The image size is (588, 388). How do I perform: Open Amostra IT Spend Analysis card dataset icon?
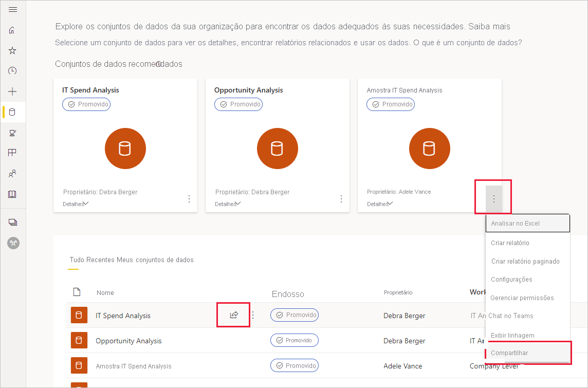pos(430,149)
